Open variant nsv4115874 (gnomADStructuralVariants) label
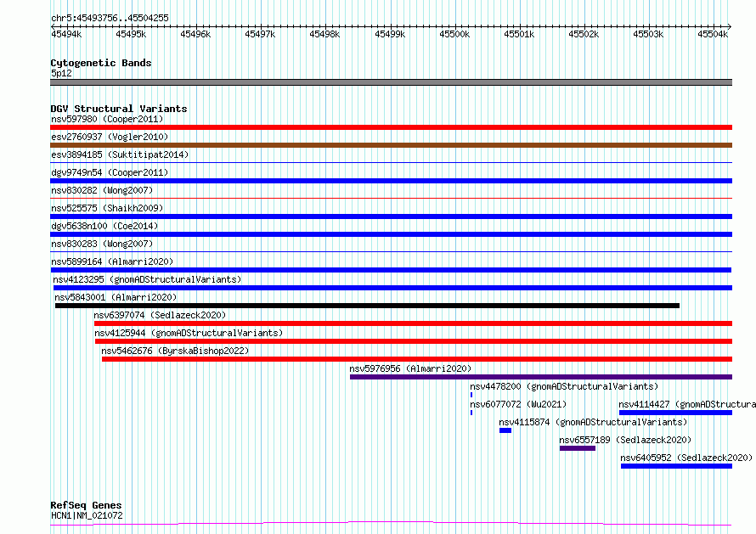The height and width of the screenshot is (534, 756). tap(593, 422)
